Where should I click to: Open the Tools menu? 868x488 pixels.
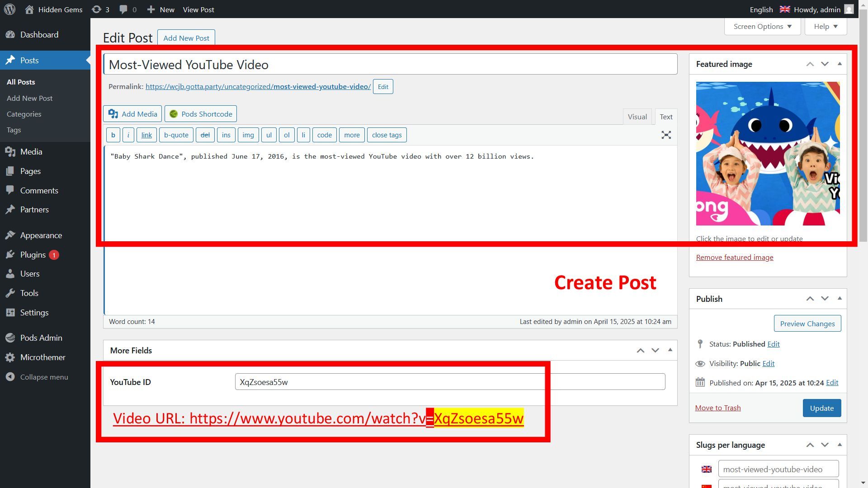point(45,293)
